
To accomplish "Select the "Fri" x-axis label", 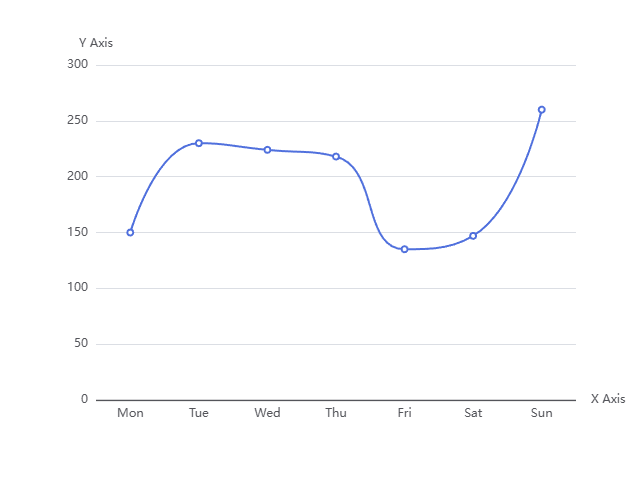I will pyautogui.click(x=405, y=413).
